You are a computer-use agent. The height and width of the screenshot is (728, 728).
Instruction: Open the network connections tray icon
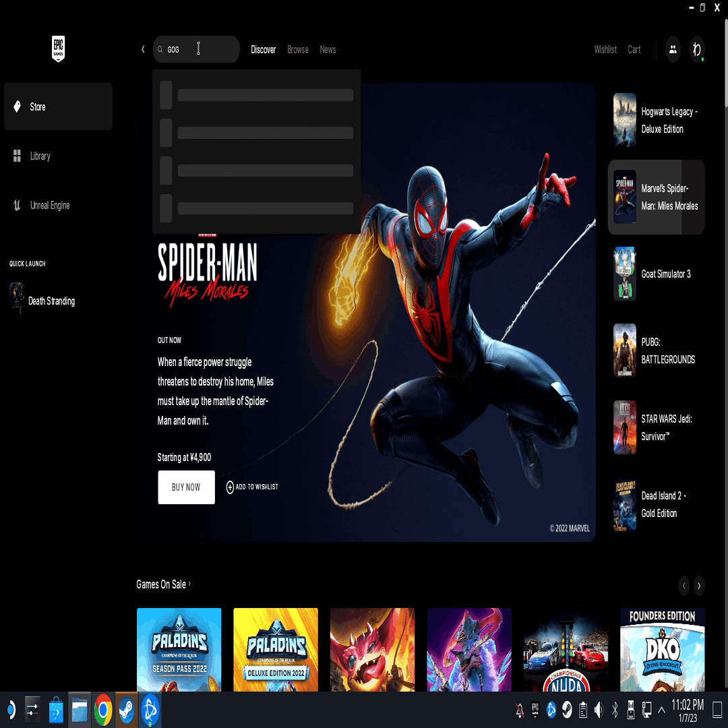[x=646, y=709]
